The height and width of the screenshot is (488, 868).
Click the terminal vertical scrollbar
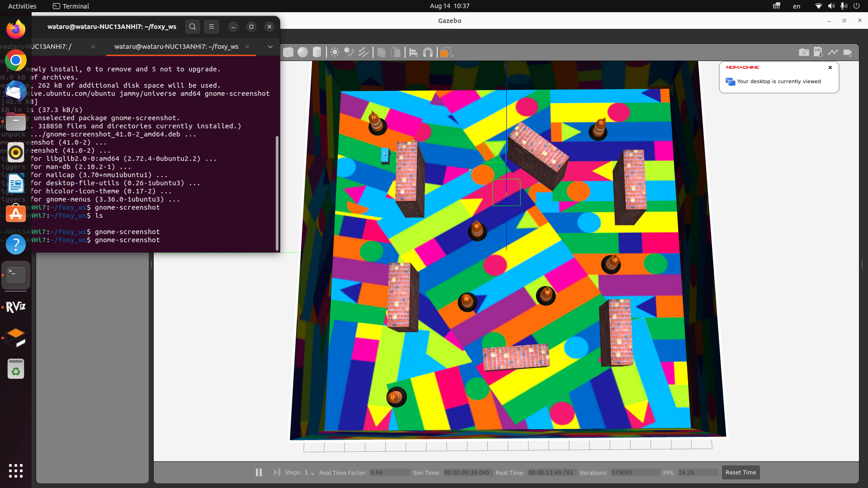[277, 193]
